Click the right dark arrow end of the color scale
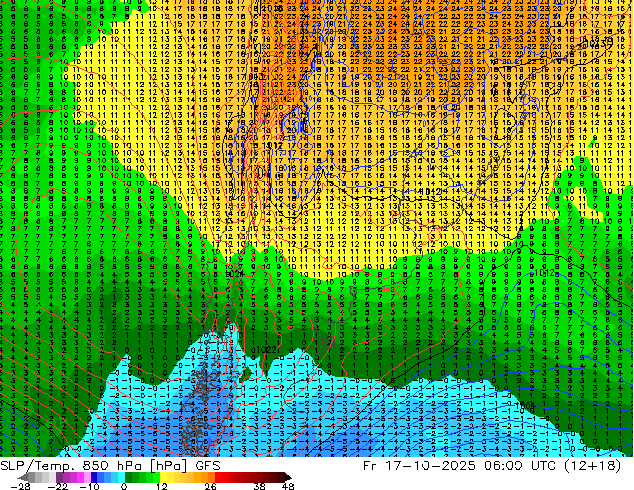Screen dimensions: 634x490 click(x=288, y=477)
